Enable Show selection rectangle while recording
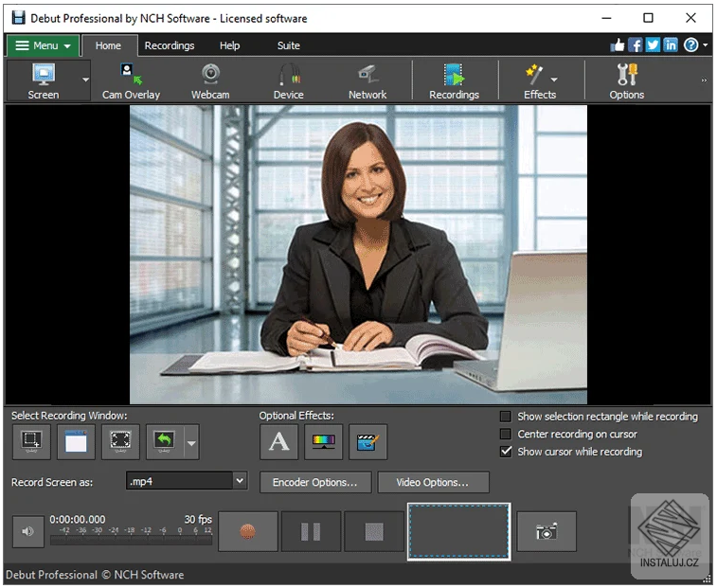 506,417
